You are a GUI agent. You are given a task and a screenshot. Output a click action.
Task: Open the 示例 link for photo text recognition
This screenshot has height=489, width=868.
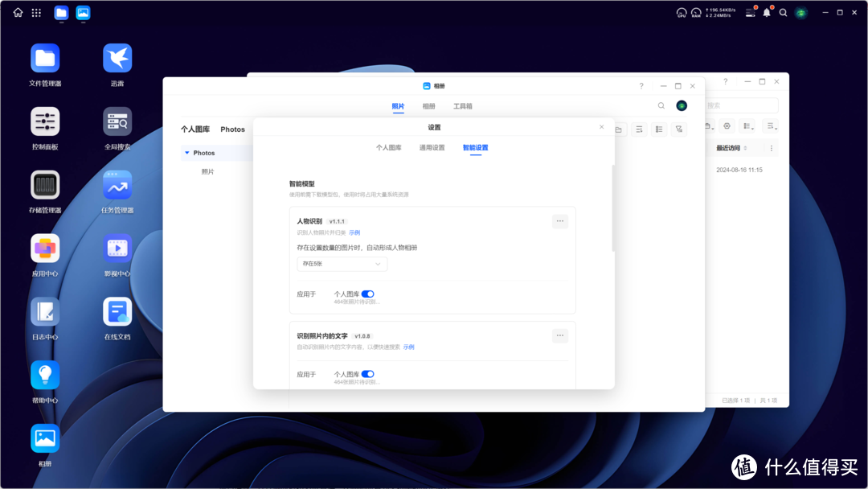point(408,347)
